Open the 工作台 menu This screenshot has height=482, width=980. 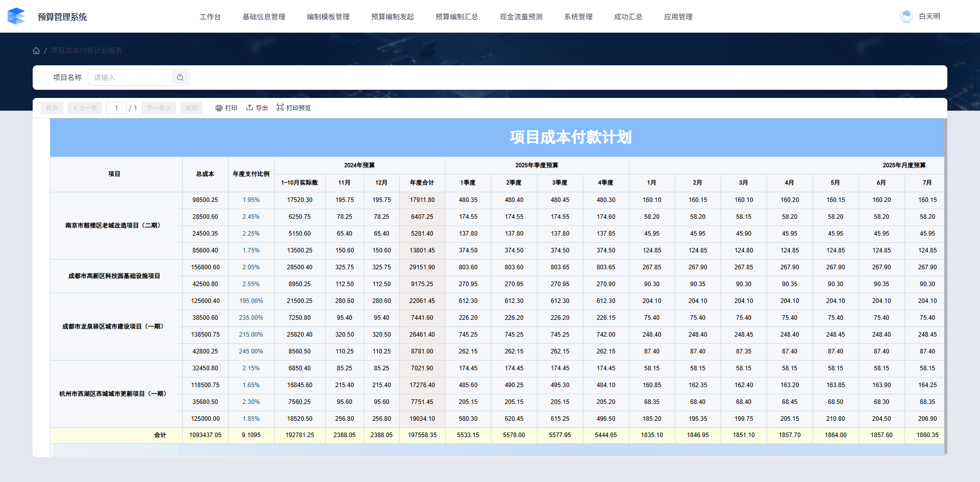(210, 17)
